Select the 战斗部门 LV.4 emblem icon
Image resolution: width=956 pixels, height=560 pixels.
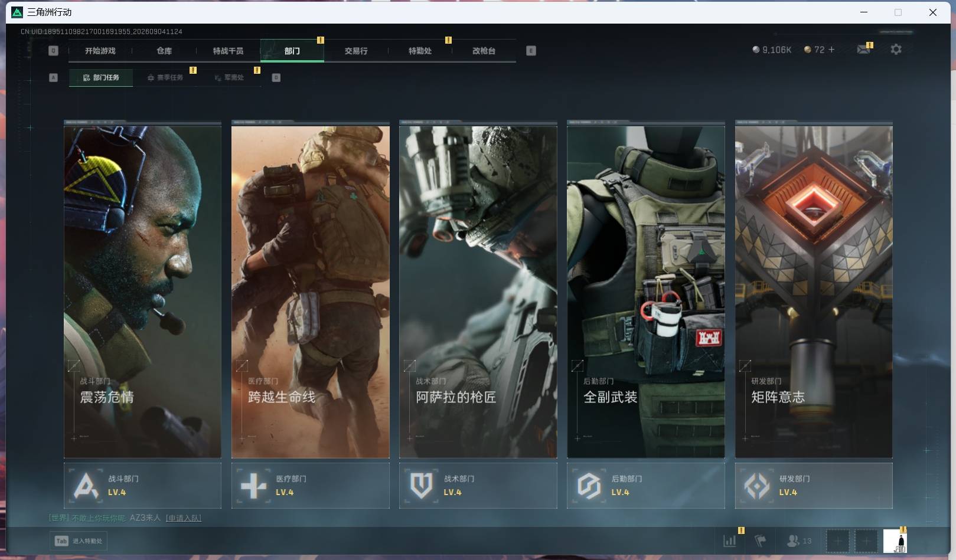tap(86, 486)
